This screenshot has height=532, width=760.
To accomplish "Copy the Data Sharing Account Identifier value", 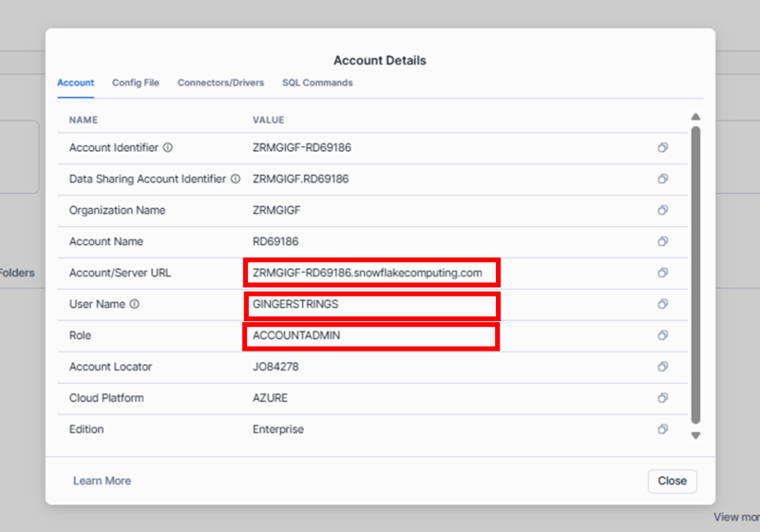I will tap(662, 179).
